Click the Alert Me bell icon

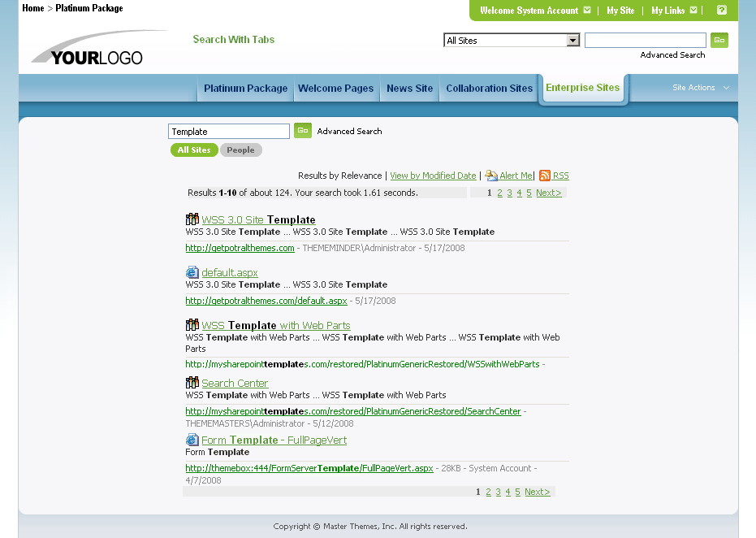click(x=490, y=176)
